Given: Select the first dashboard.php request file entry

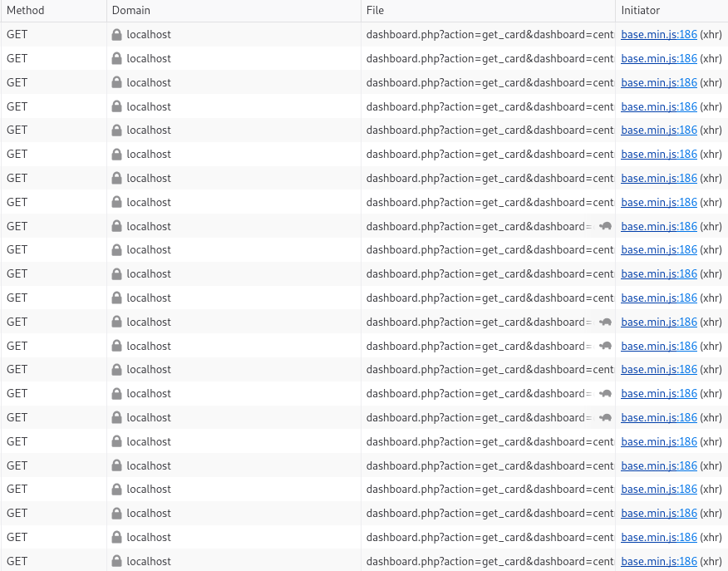Looking at the screenshot, I should [x=489, y=35].
